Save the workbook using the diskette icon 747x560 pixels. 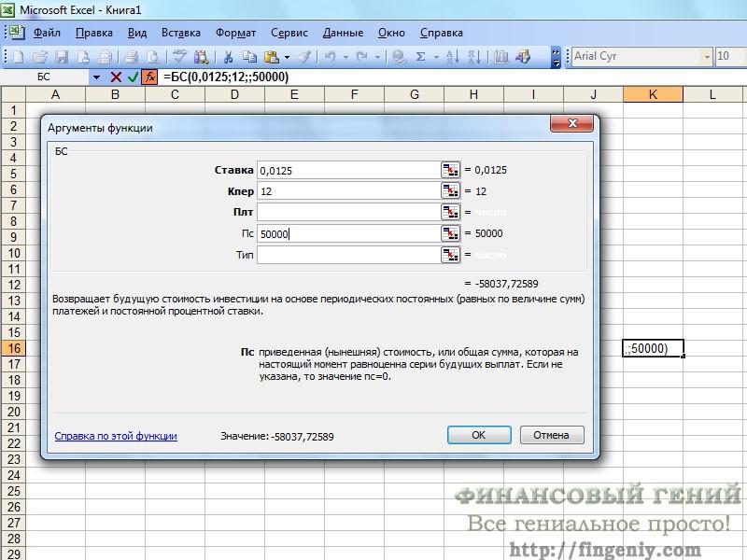62,57
